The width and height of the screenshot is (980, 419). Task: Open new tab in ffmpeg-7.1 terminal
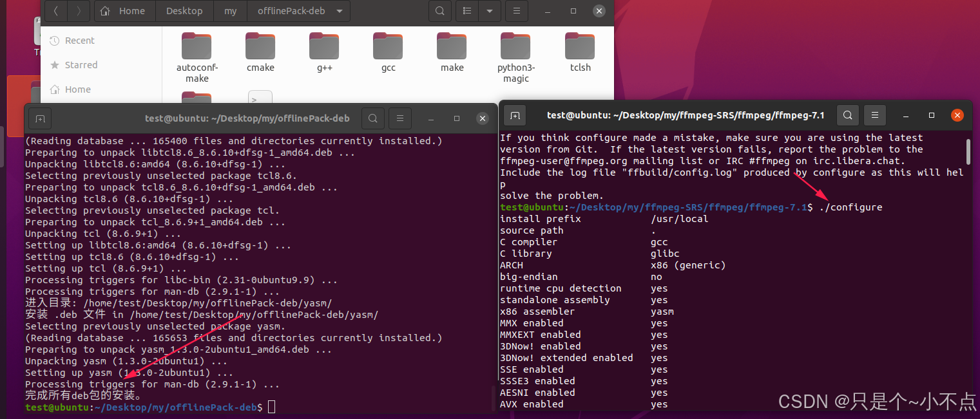coord(514,116)
